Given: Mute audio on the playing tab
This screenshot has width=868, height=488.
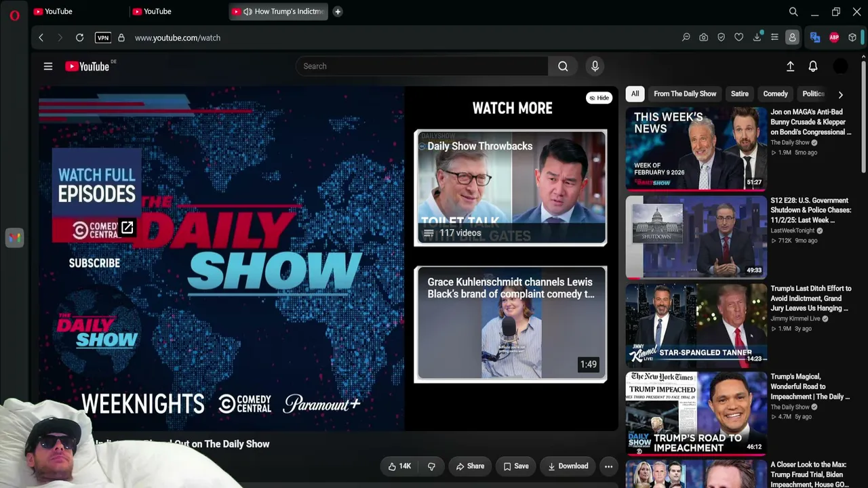Looking at the screenshot, I should coord(248,12).
